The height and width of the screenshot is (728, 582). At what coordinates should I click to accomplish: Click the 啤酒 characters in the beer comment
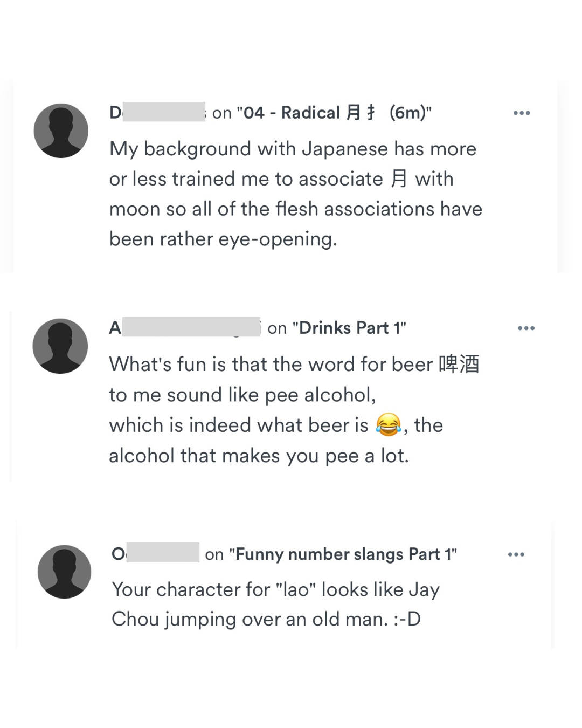tap(459, 365)
